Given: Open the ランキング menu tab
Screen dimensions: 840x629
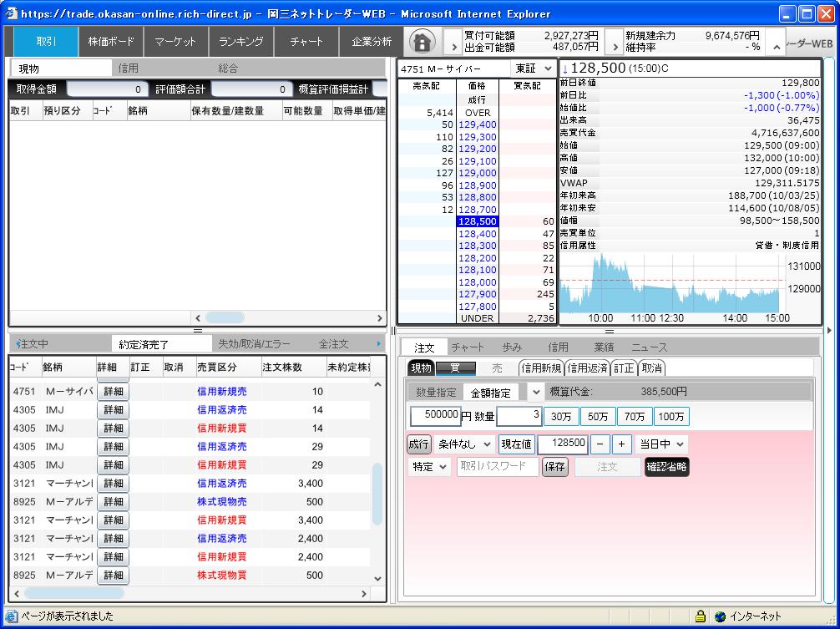Looking at the screenshot, I should (241, 41).
